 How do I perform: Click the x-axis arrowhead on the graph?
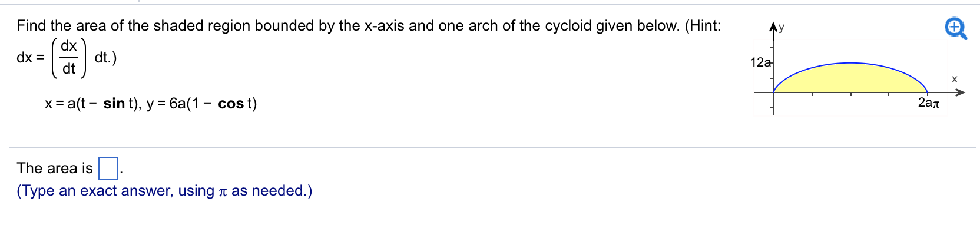(961, 93)
